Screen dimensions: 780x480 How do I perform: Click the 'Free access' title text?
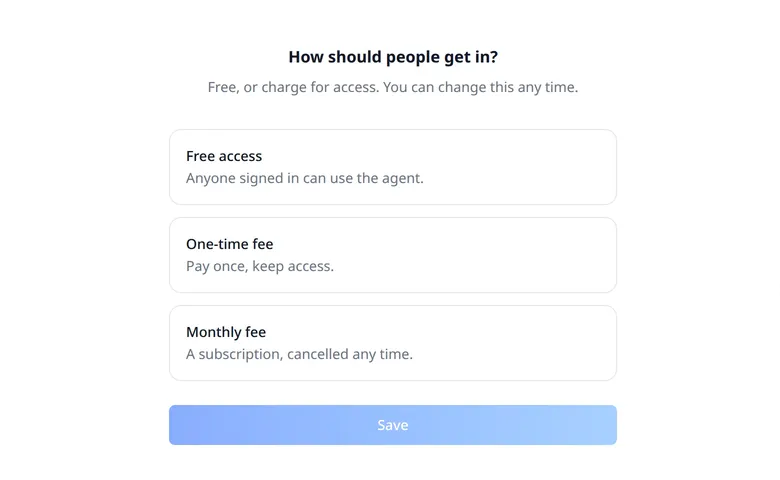[224, 156]
